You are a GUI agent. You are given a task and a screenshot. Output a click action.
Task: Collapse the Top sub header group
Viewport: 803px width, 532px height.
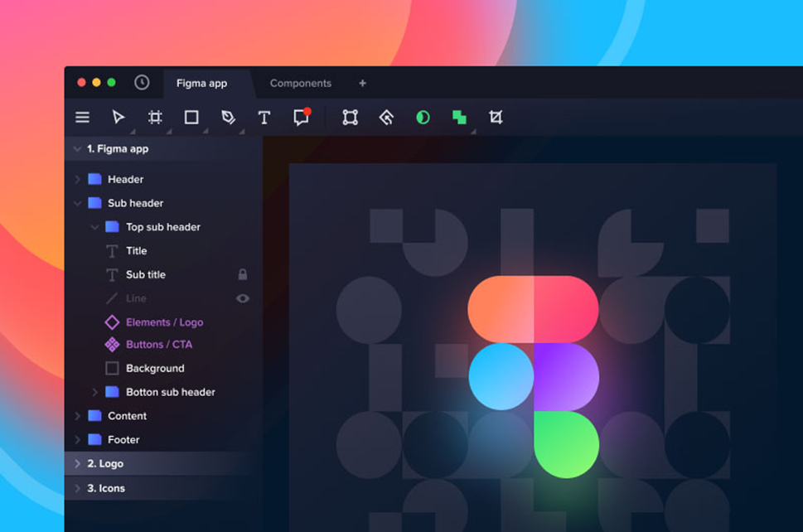[x=94, y=227]
